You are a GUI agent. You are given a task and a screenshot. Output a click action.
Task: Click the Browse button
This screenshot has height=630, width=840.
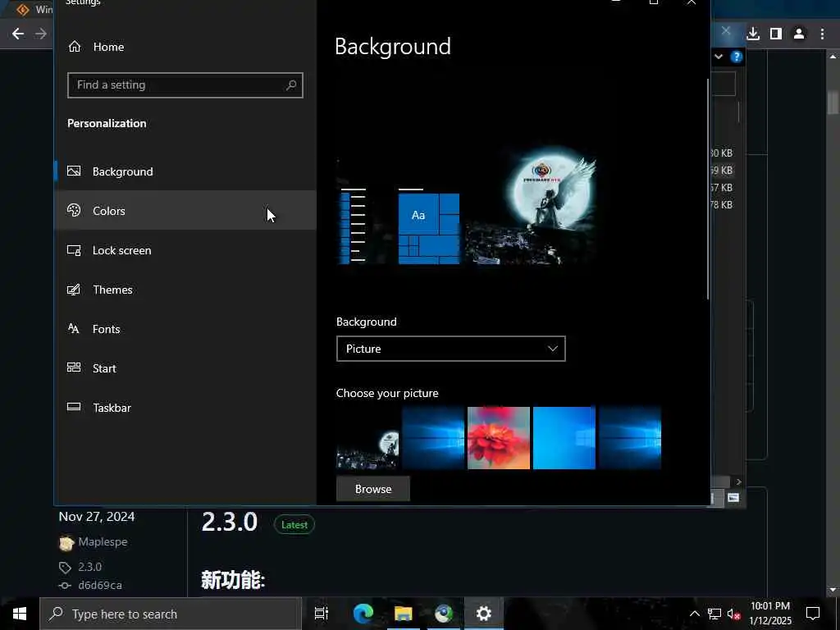pos(373,489)
